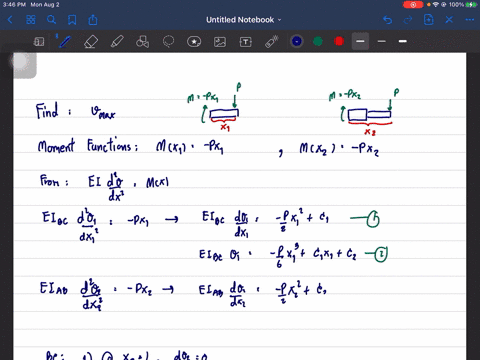
Task: Tap the circled equation number 2
Action: [x=381, y=254]
